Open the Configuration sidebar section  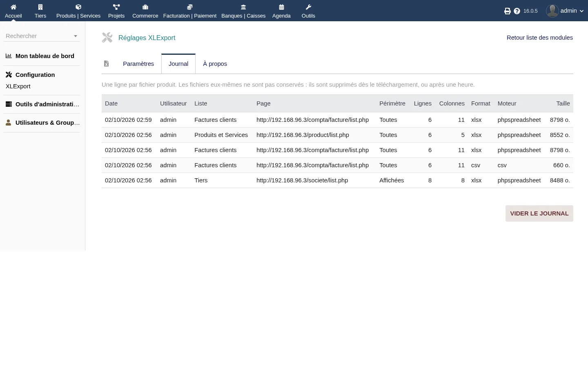coord(35,75)
